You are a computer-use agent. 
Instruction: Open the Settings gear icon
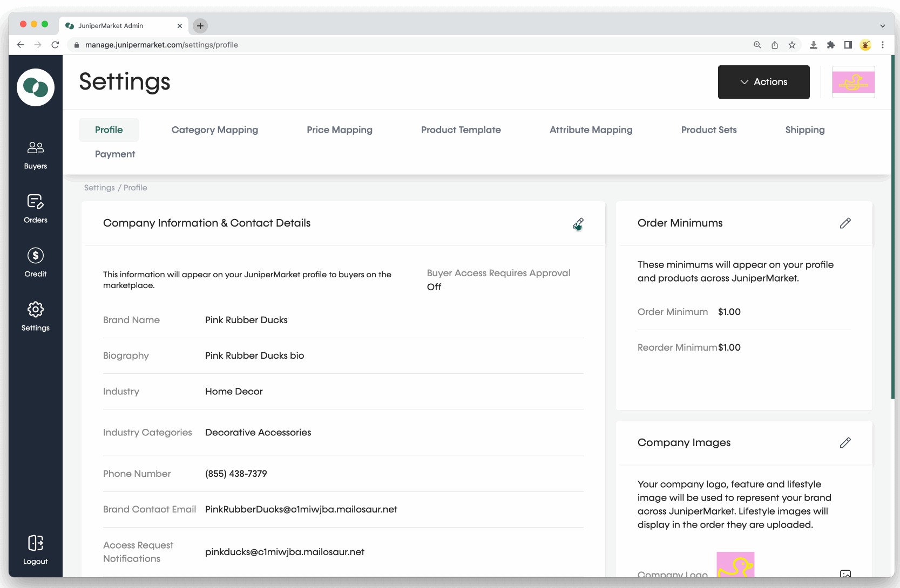pyautogui.click(x=36, y=309)
